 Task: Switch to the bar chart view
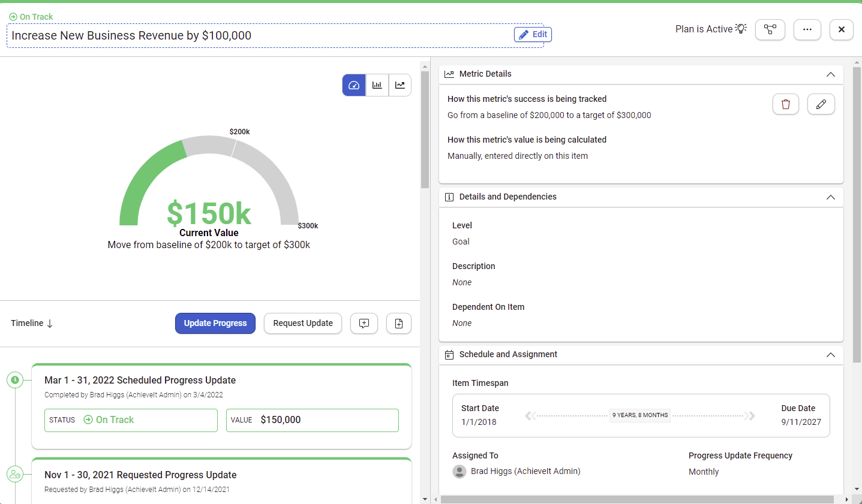click(x=377, y=85)
